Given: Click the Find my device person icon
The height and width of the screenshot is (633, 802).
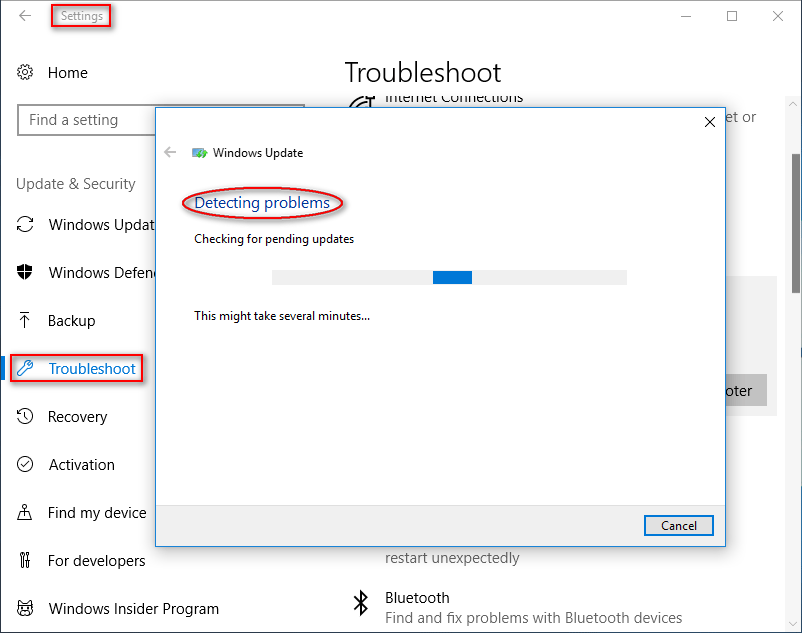Looking at the screenshot, I should coord(25,512).
